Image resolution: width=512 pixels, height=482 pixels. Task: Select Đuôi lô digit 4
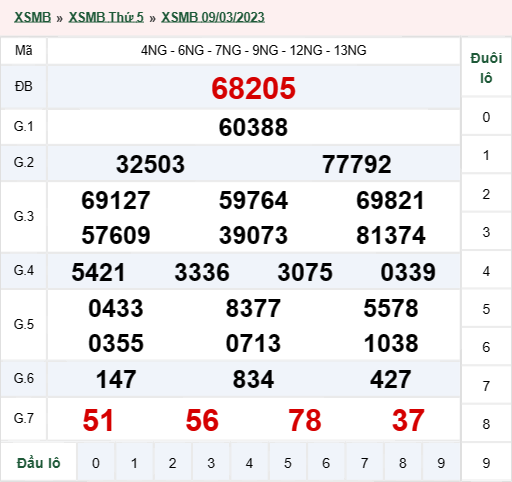coord(486,271)
